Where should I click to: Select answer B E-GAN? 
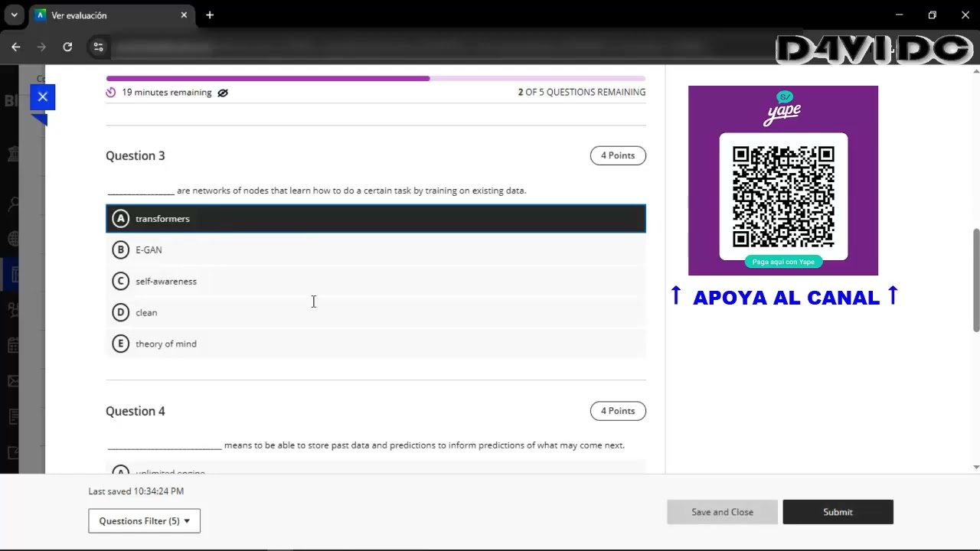pyautogui.click(x=376, y=250)
